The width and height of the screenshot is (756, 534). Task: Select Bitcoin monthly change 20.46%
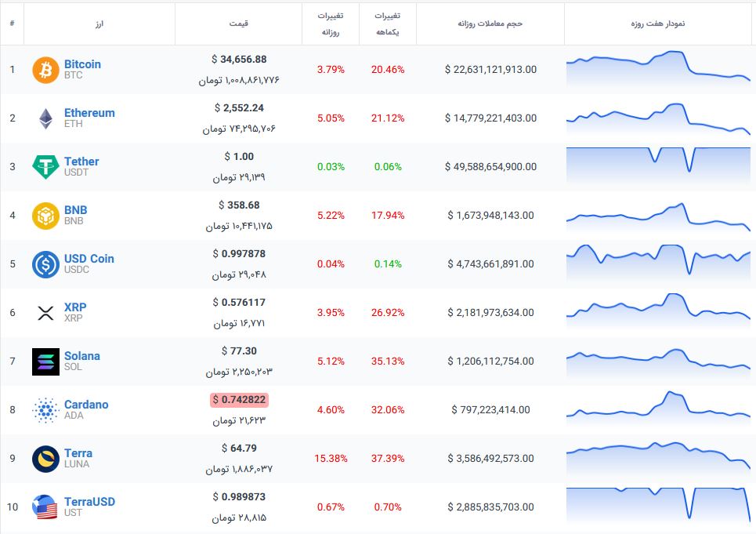[x=388, y=70]
